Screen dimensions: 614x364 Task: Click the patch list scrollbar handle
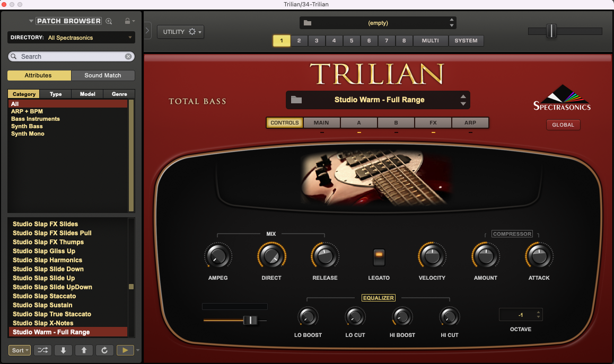tap(131, 287)
